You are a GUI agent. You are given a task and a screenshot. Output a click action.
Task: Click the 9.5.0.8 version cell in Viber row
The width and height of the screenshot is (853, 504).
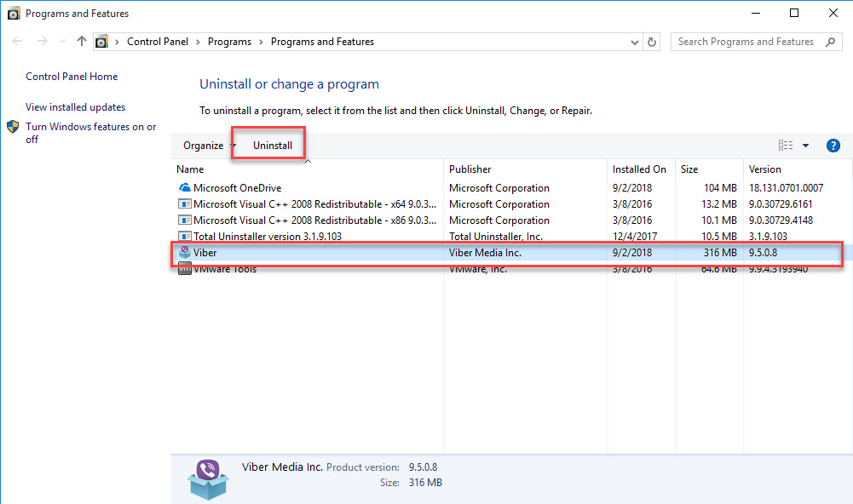point(763,253)
